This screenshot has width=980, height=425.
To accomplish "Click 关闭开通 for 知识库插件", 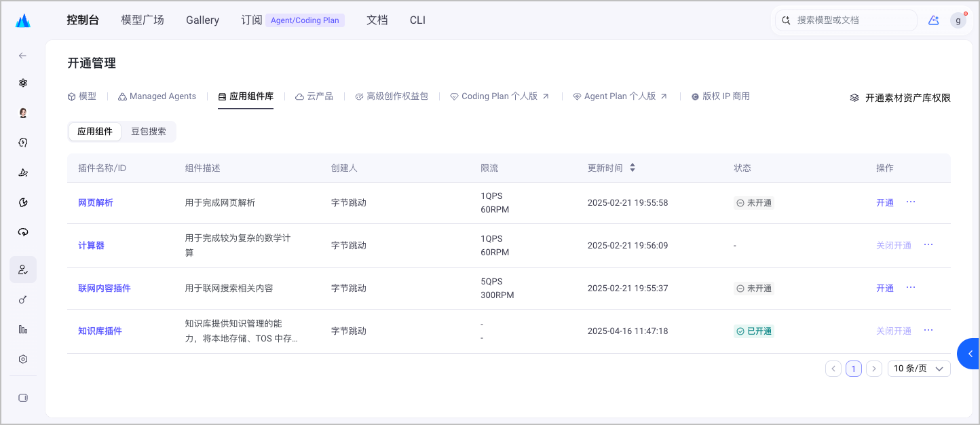I will coord(894,331).
